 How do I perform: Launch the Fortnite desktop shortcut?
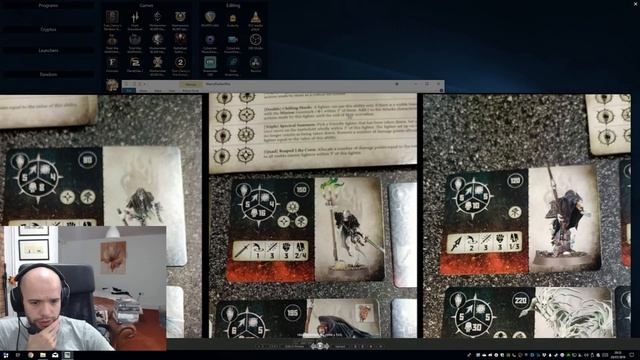112,65
